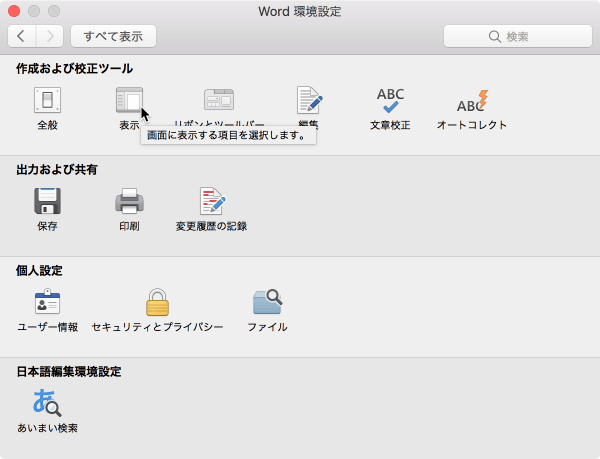Screen dimensions: 600x459
Task: Click the セキュリティとプライバシー label text
Action: [x=157, y=327]
